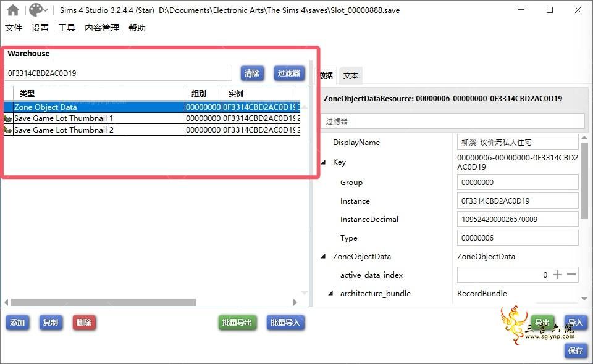Viewport: 593px width, 364px height.
Task: Click the 添加 add button
Action: (x=17, y=323)
